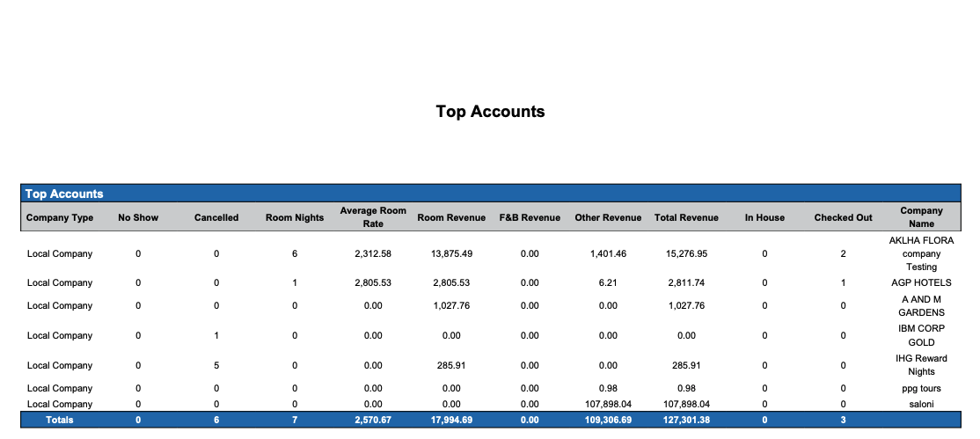This screenshot has width=980, height=439.
Task: Click the IBM CORP GOLD company cell
Action: (921, 335)
